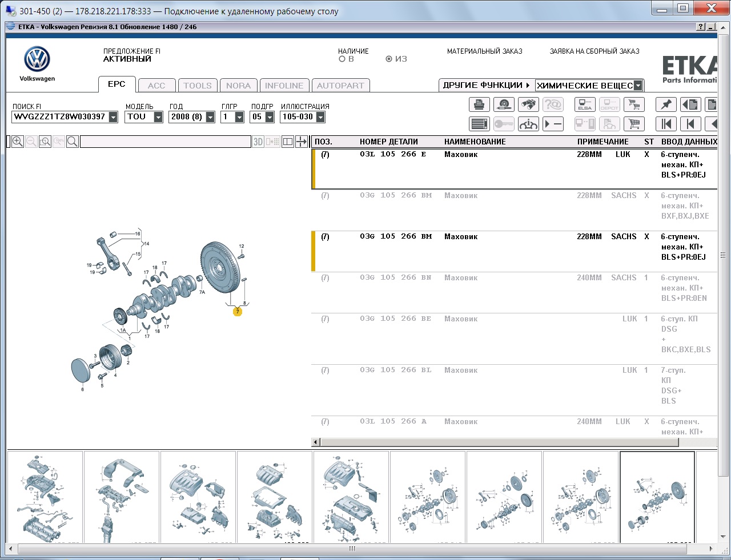
Task: Jump to first illustration with skip-to-start icon
Action: pyautogui.click(x=666, y=124)
